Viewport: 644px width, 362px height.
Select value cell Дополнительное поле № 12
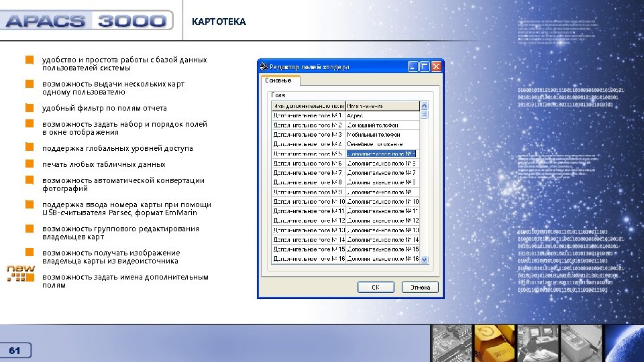pyautogui.click(x=382, y=221)
